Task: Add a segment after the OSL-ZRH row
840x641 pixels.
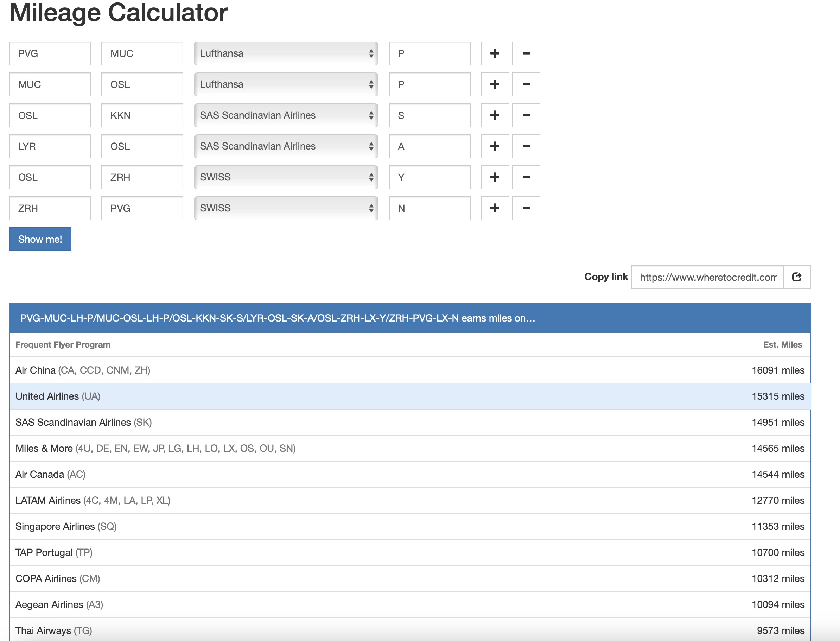Action: pos(495,177)
